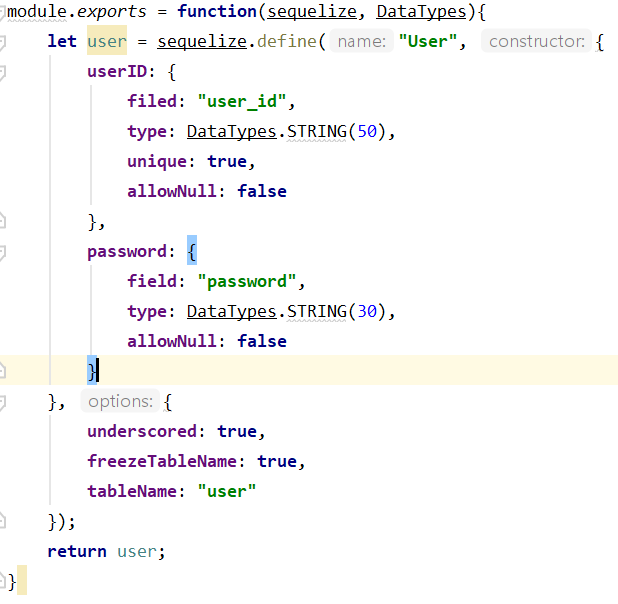Click the 'userID' property key

pos(117,71)
